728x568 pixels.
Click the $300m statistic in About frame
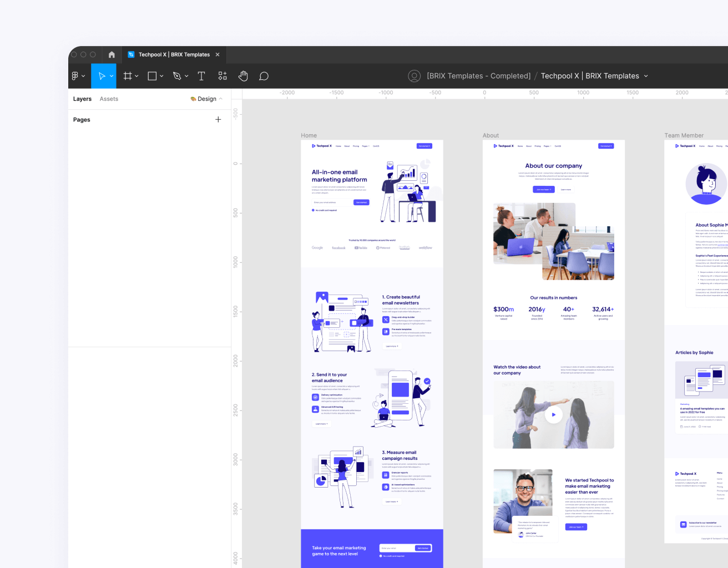504,310
